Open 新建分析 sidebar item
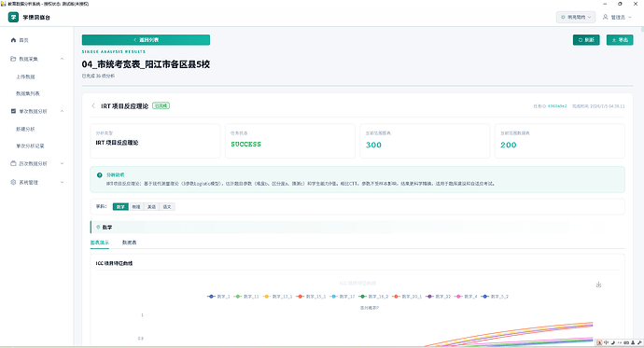This screenshot has height=348, width=644. click(25, 129)
